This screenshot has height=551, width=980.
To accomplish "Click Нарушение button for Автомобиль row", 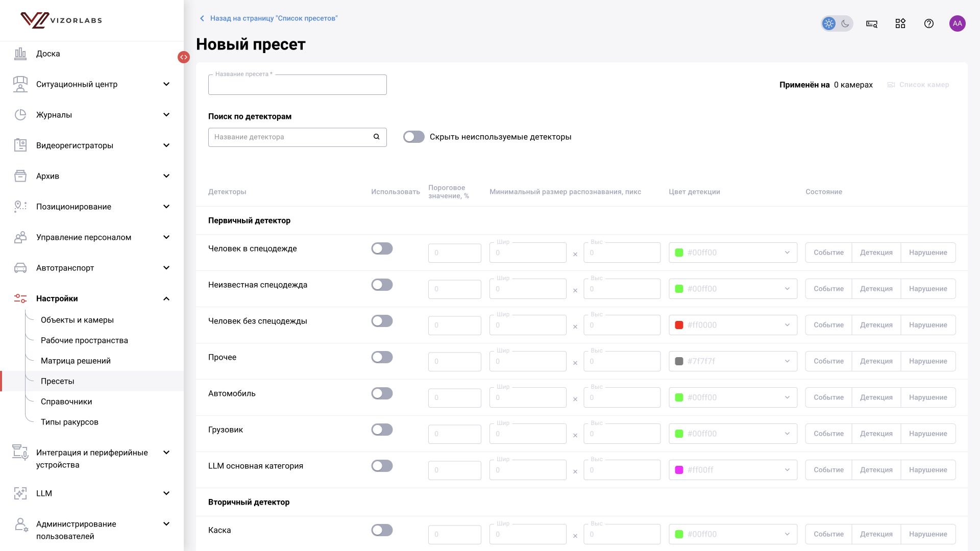I will point(928,397).
